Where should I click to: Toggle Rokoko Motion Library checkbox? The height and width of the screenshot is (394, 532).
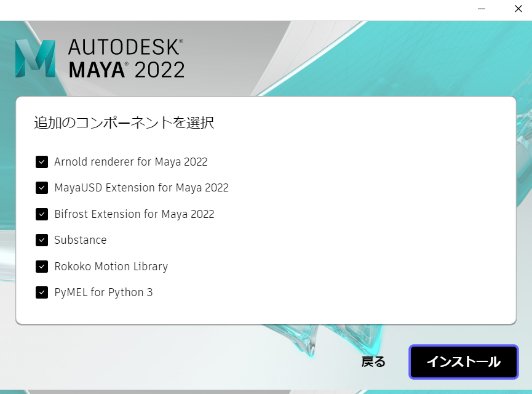(x=42, y=267)
